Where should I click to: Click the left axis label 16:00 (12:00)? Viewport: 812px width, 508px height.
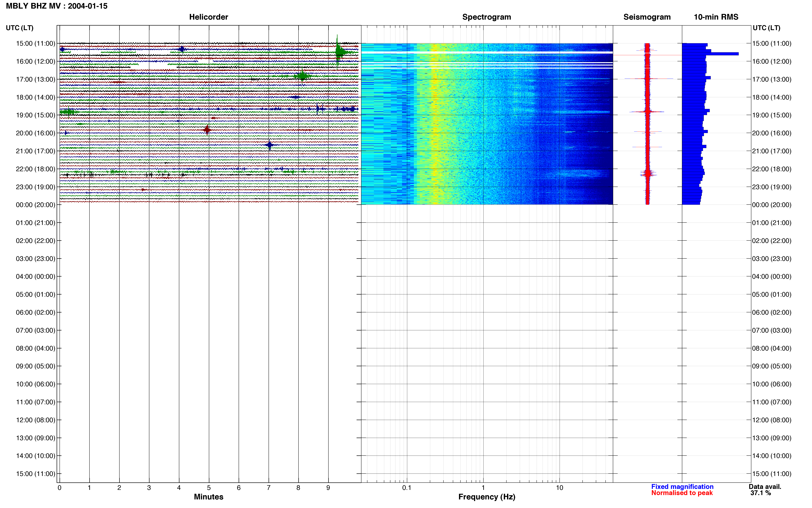[36, 61]
